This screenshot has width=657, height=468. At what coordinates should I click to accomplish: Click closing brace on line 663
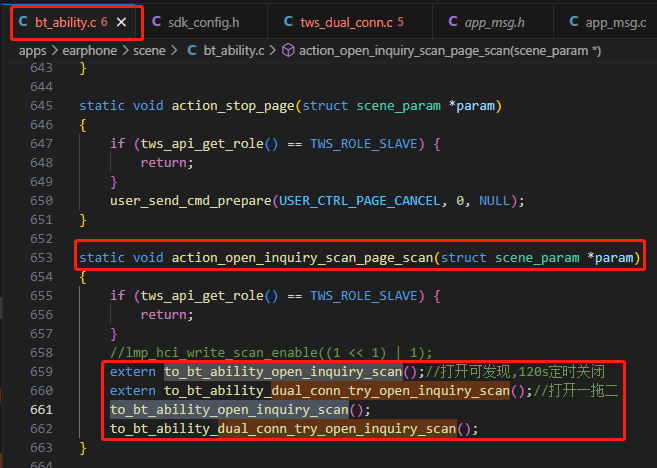[83, 448]
